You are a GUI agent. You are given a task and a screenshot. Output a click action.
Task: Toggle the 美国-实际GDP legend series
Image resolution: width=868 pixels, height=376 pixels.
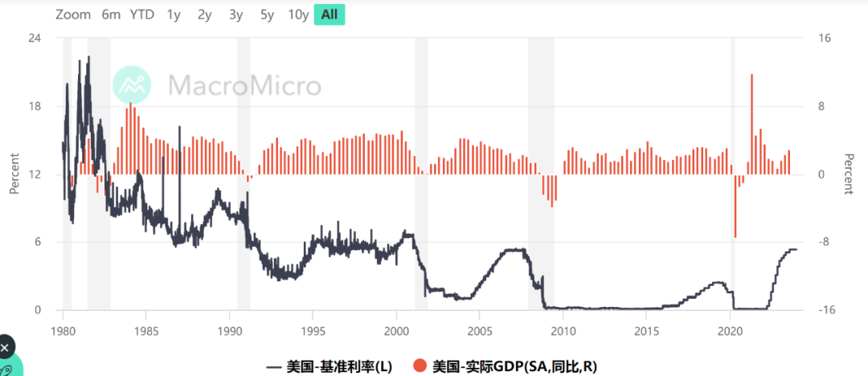point(506,366)
